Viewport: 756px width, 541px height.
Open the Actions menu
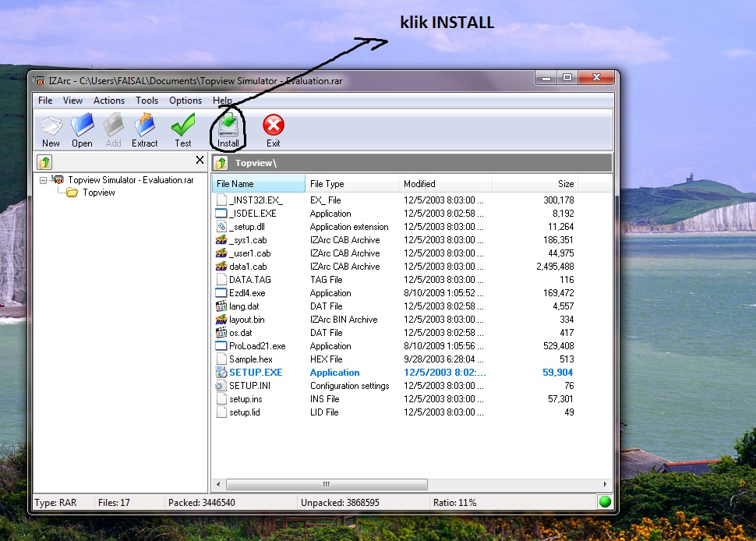[x=108, y=100]
